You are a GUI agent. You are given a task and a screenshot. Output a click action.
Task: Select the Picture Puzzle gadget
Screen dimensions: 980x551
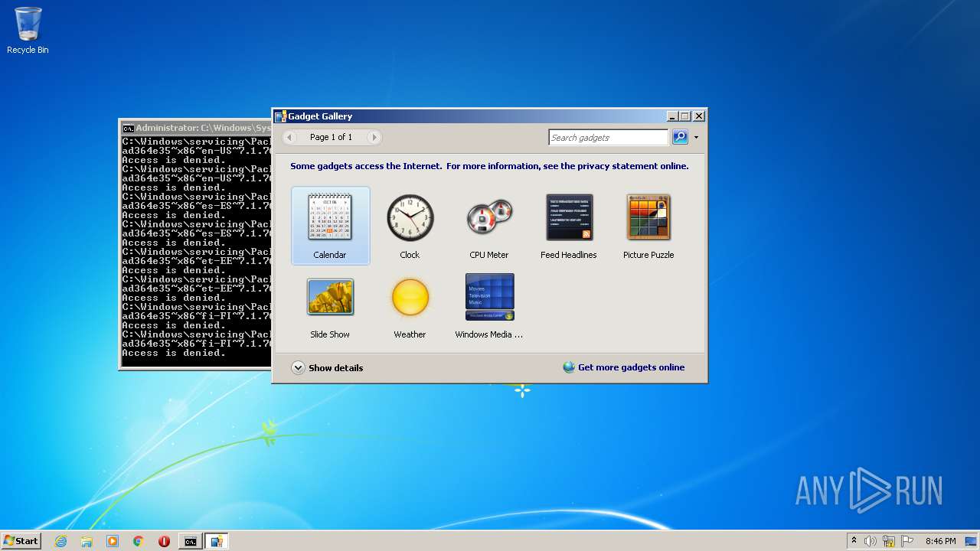(648, 226)
